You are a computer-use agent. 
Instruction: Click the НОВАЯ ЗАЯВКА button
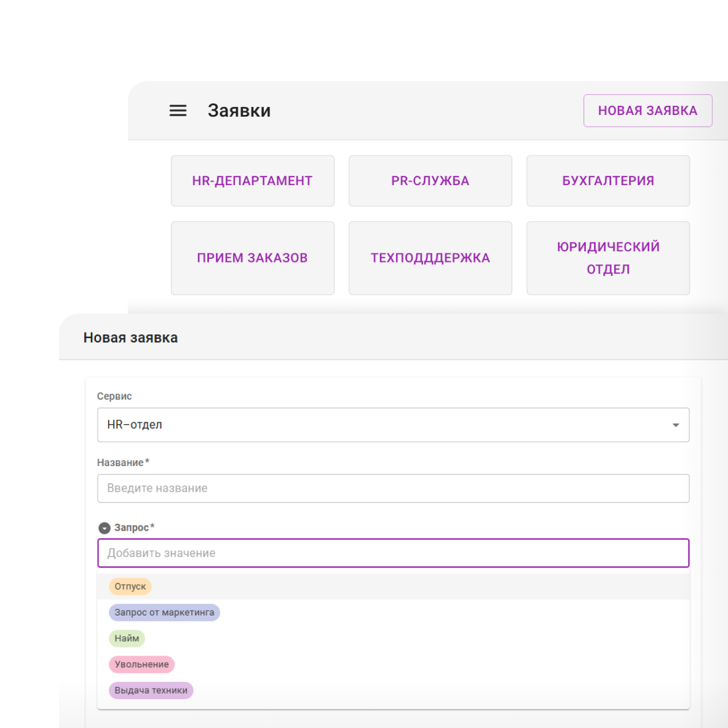click(x=647, y=111)
